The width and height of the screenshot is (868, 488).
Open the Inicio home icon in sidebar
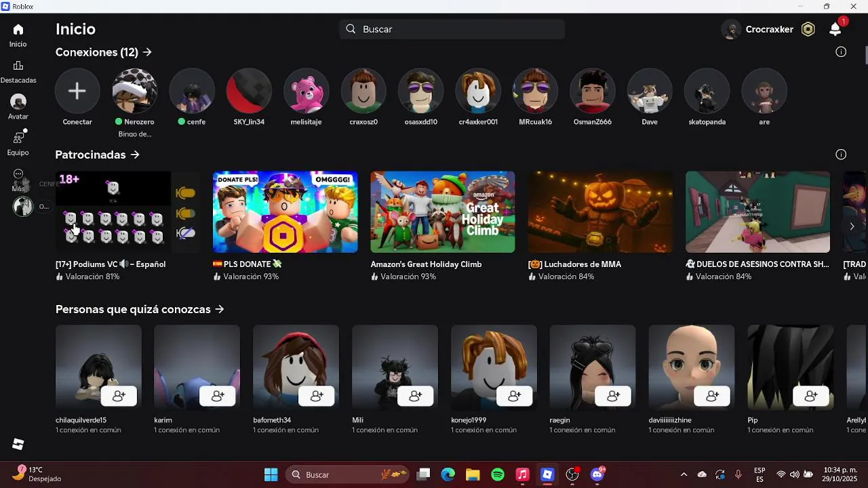click(18, 29)
